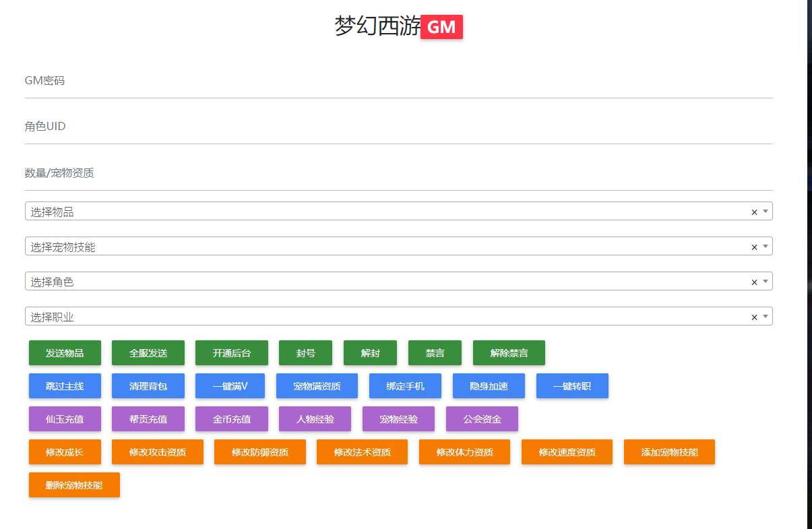Open the 选择物品 dropdown arrow

tap(766, 212)
